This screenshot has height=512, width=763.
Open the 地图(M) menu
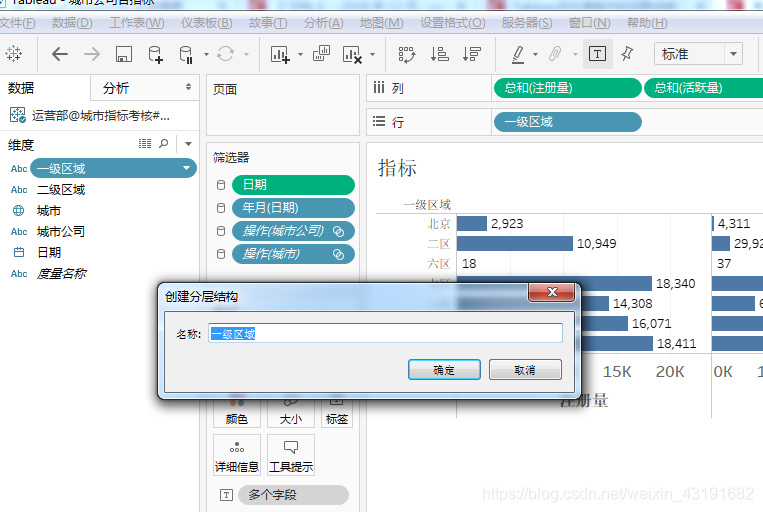pyautogui.click(x=382, y=23)
